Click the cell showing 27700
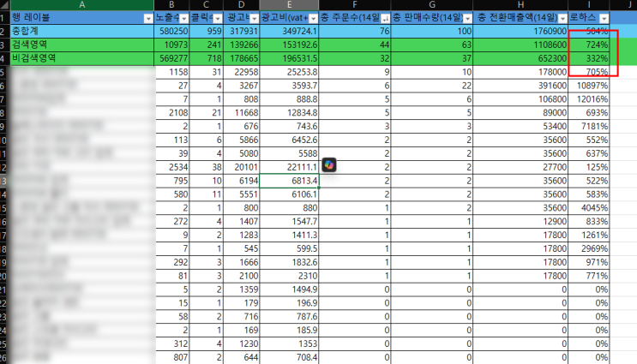 click(520, 167)
